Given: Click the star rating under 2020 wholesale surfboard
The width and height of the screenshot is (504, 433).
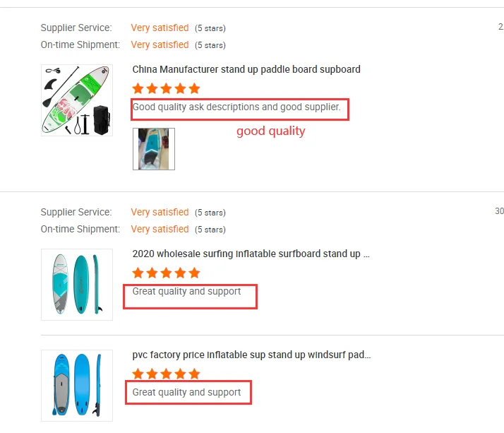Looking at the screenshot, I should pyautogui.click(x=166, y=273).
